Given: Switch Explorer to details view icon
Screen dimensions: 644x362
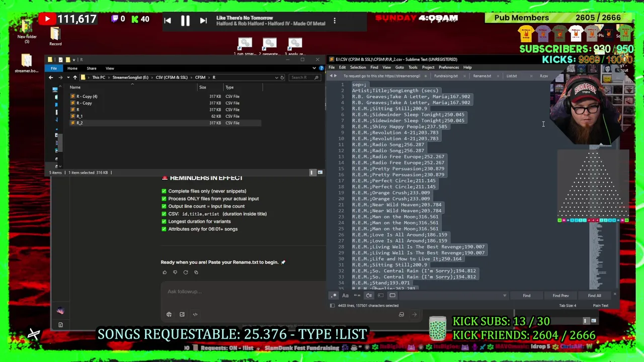Looking at the screenshot, I should coord(312,172).
